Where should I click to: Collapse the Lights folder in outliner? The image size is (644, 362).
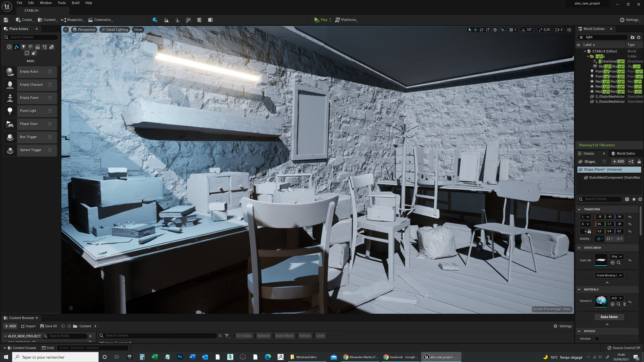click(588, 56)
